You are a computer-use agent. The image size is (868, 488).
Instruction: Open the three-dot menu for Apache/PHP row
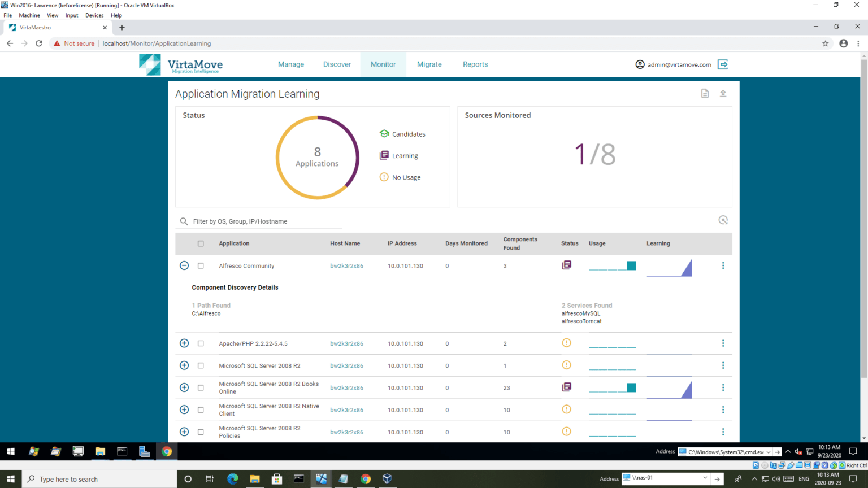(x=723, y=343)
